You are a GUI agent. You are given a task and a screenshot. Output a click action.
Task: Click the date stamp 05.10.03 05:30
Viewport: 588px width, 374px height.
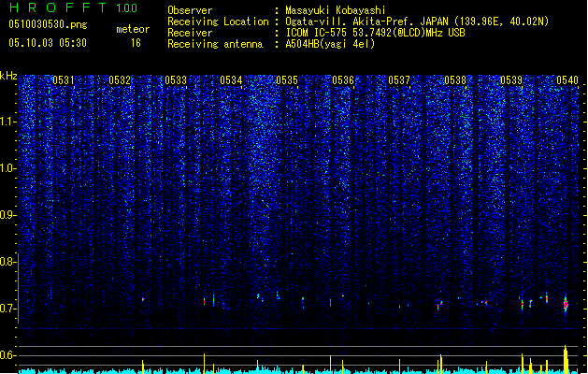point(48,43)
